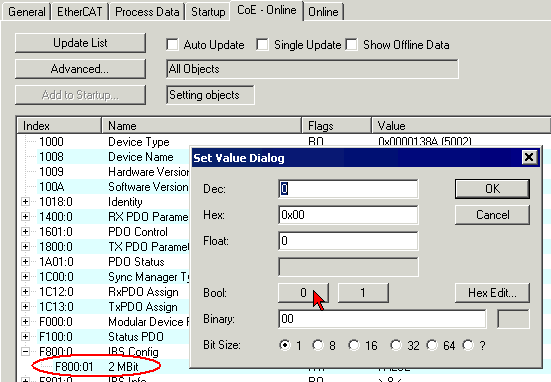Viewport: 551px width, 382px height.
Task: Enable the Auto Update checkbox
Action: point(172,45)
